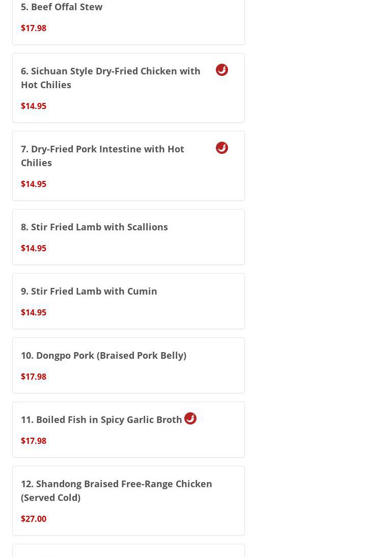Viewport: 392px width, 557px height.
Task: Click the $17.98 price under Beef Offal Stew
Action: [x=34, y=28]
